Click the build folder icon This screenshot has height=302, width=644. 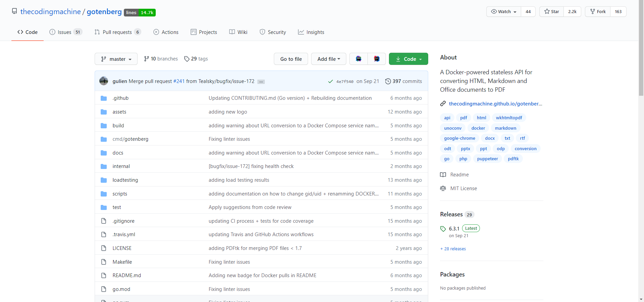point(104,126)
